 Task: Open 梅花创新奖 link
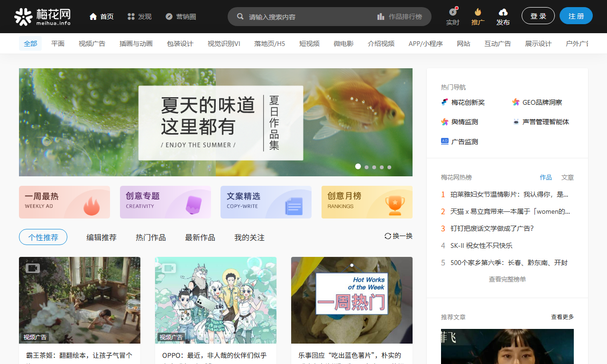[463, 102]
